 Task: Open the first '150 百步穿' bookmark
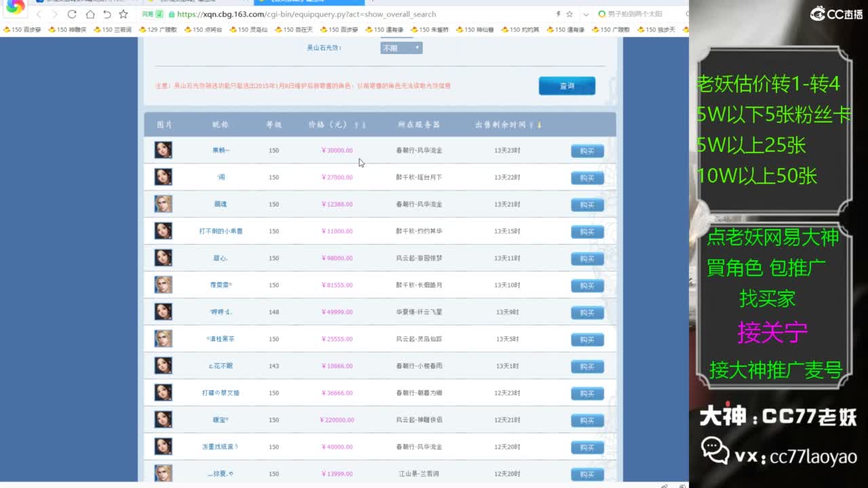click(22, 30)
